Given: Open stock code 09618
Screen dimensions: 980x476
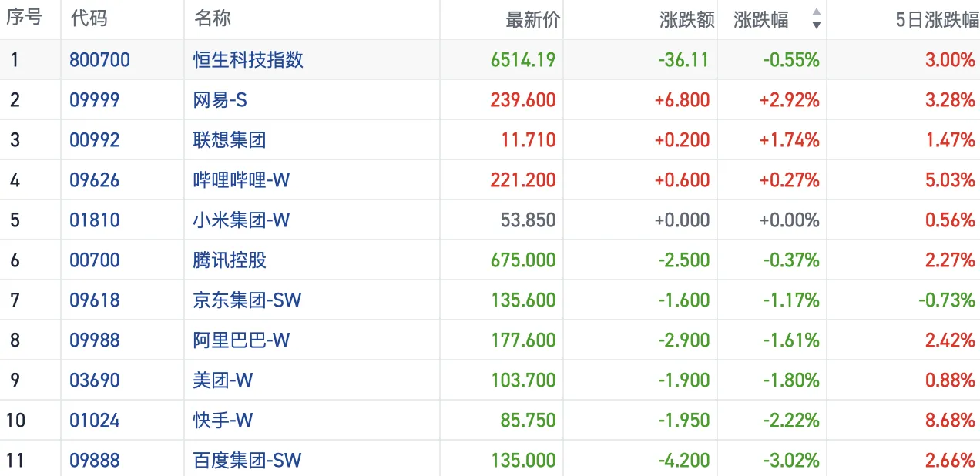Looking at the screenshot, I should (95, 300).
